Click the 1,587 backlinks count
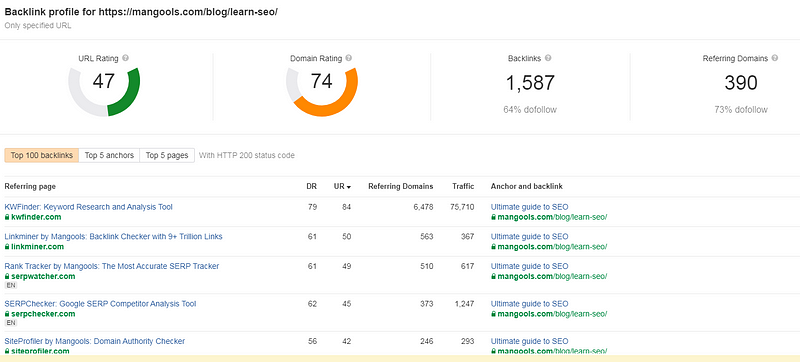The image size is (800, 362). point(530,83)
